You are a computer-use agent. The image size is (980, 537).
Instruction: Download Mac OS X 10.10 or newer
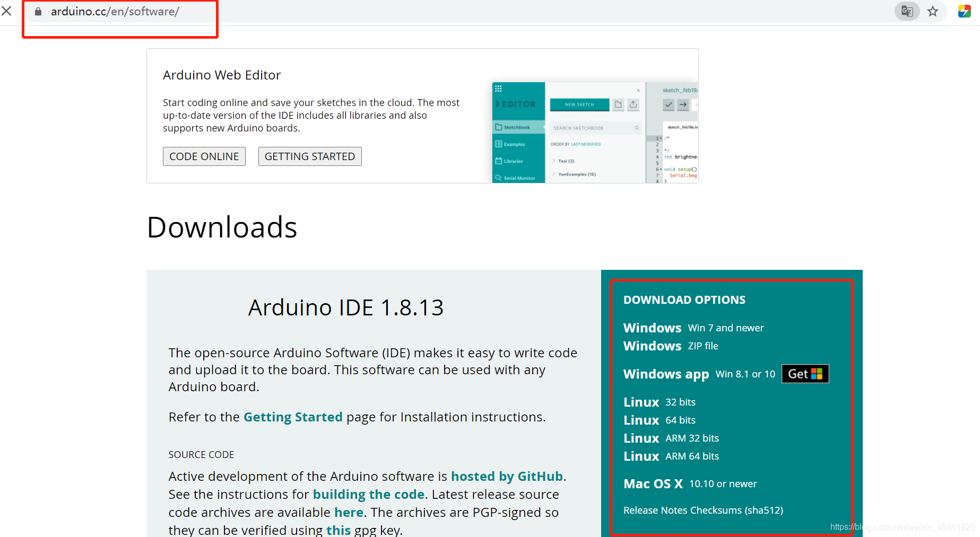(690, 483)
